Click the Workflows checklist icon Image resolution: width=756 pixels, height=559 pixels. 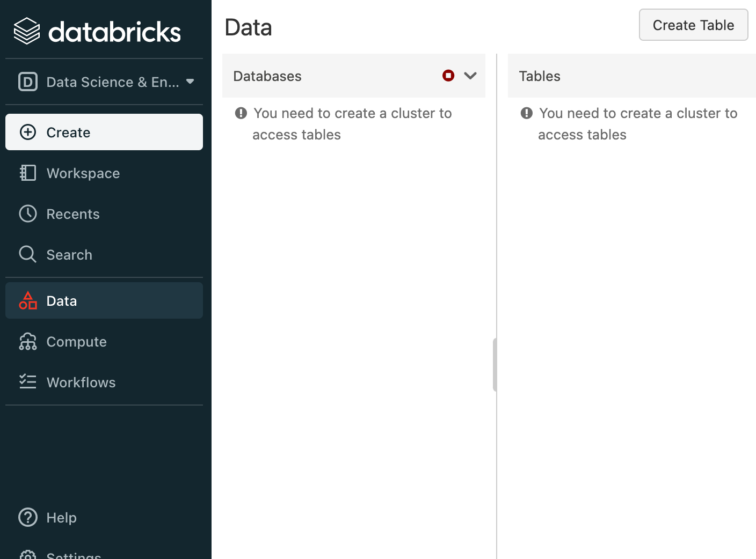[28, 381]
